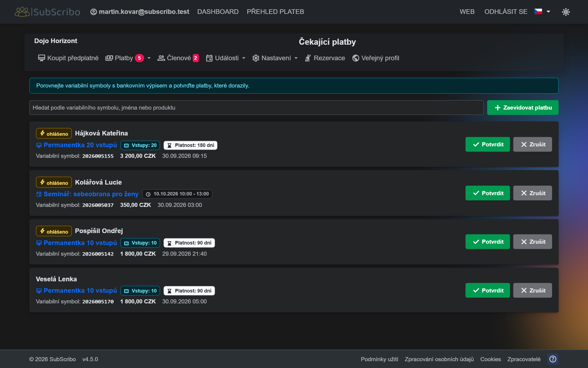Cancel payment for Hájková Kateřina
This screenshot has width=588, height=368.
point(532,144)
